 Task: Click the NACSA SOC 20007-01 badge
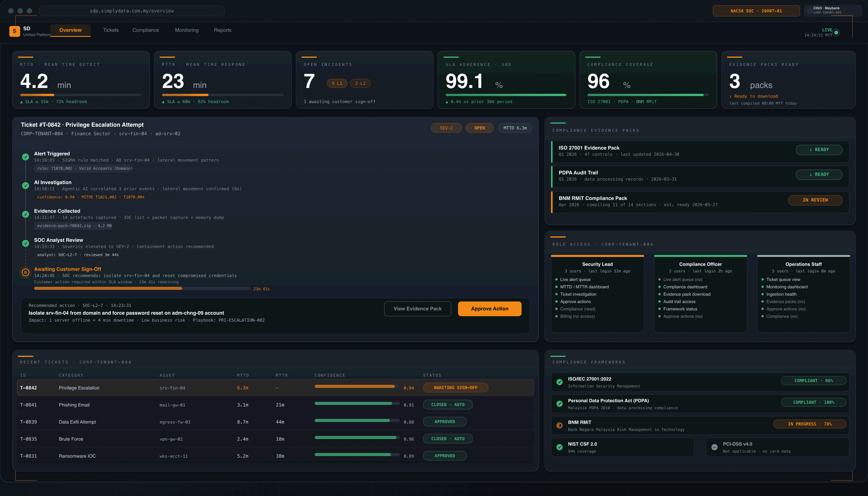coord(756,11)
